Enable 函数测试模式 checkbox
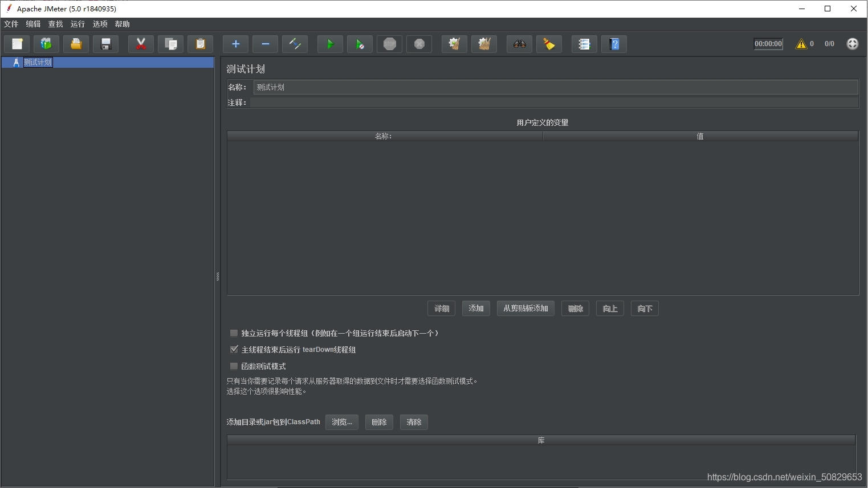Viewport: 868px width, 488px height. tap(234, 366)
